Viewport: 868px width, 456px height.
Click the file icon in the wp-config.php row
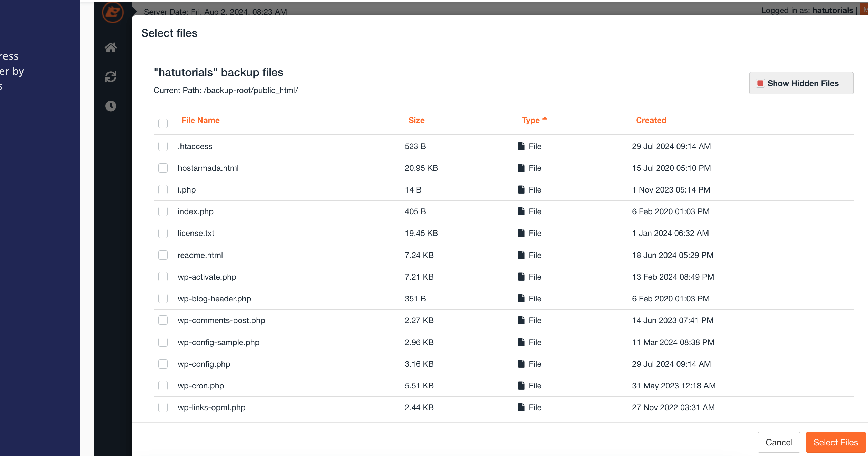521,364
